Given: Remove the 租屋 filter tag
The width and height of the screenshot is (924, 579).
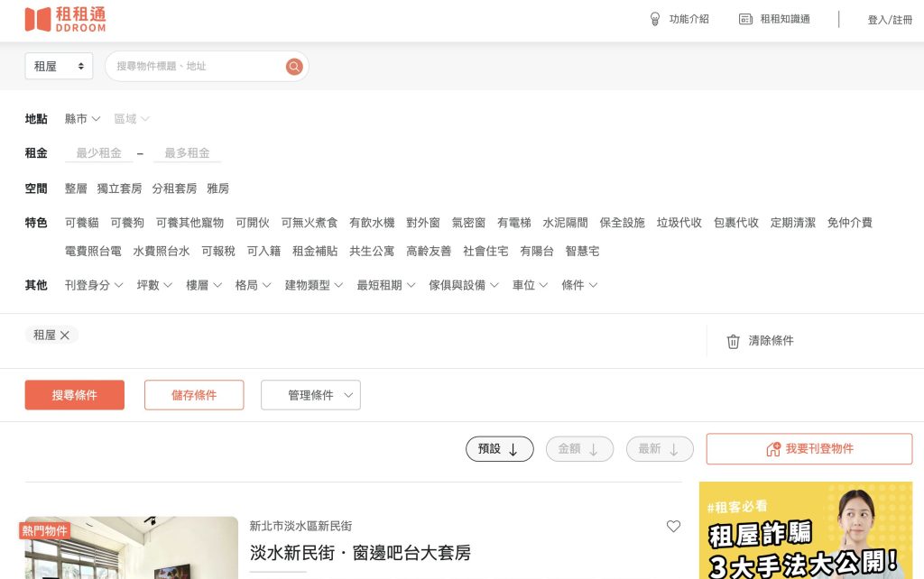Looking at the screenshot, I should tap(65, 335).
